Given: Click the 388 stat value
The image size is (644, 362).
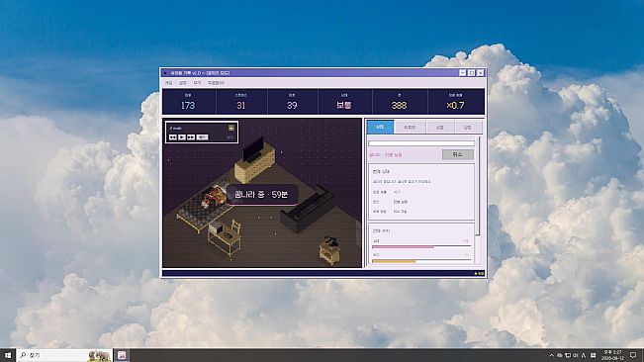Looking at the screenshot, I should click(x=399, y=106).
